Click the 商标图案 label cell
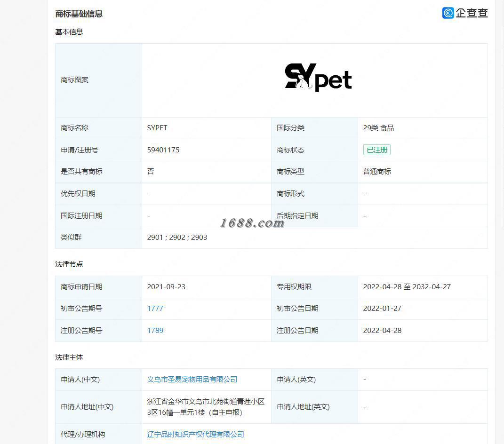 [98, 80]
